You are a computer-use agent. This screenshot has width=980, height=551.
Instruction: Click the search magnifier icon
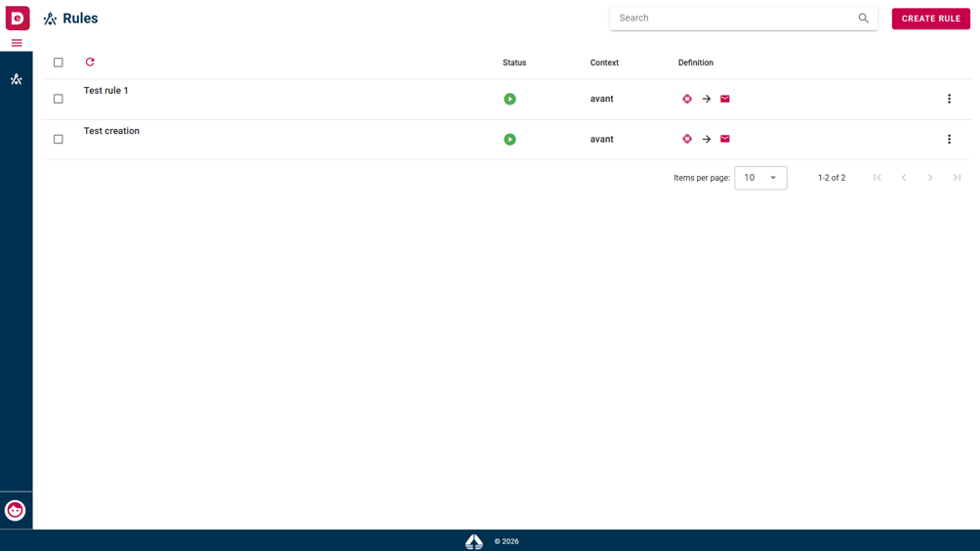coord(863,19)
